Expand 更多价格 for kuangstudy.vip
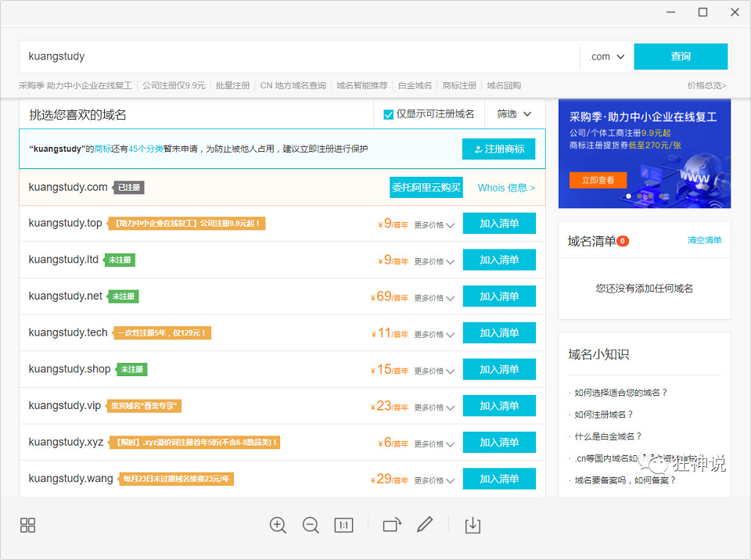Viewport: 751px width, 560px height. (x=434, y=407)
